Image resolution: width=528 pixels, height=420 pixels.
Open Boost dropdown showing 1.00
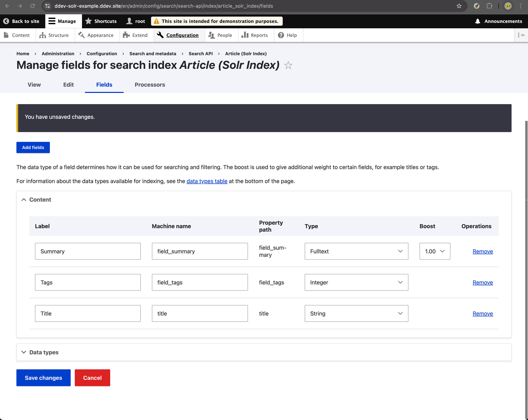(434, 251)
